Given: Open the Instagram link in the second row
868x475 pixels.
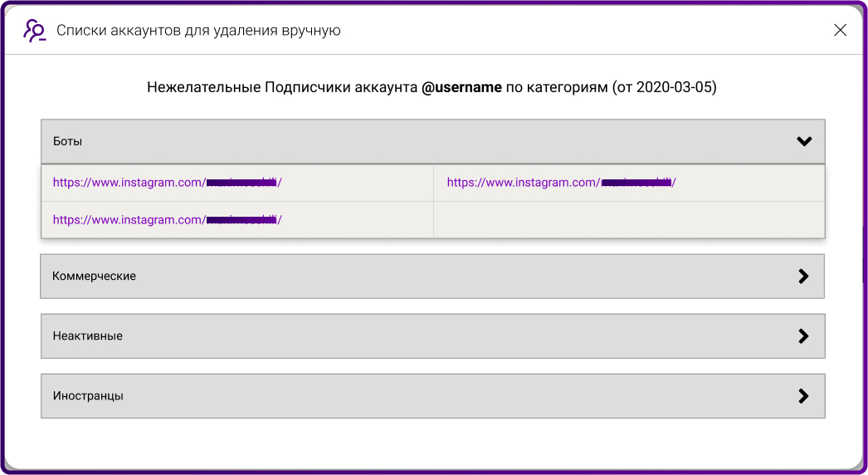Looking at the screenshot, I should [x=167, y=220].
